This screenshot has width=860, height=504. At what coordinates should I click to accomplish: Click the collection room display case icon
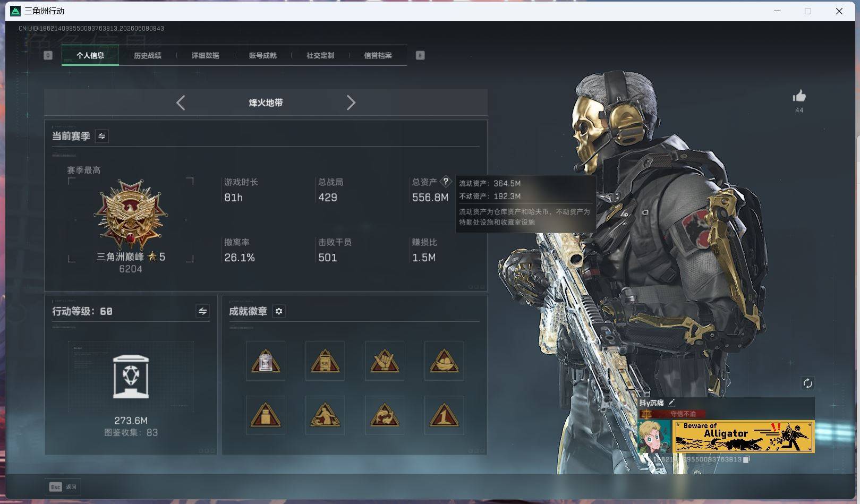[x=131, y=377]
